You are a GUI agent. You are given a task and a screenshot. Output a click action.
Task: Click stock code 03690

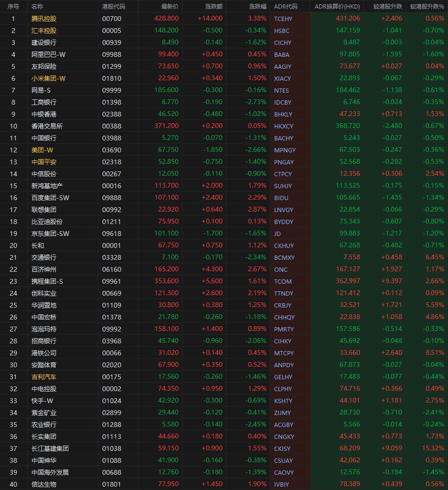(112, 149)
